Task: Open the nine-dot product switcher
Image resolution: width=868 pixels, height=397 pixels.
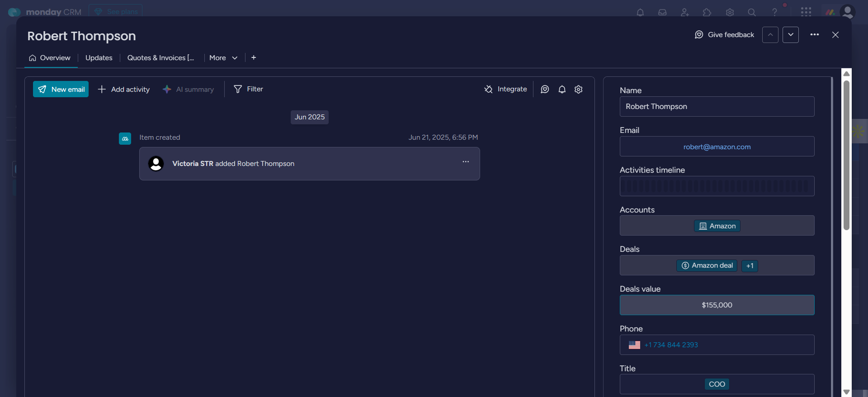Action: click(806, 12)
